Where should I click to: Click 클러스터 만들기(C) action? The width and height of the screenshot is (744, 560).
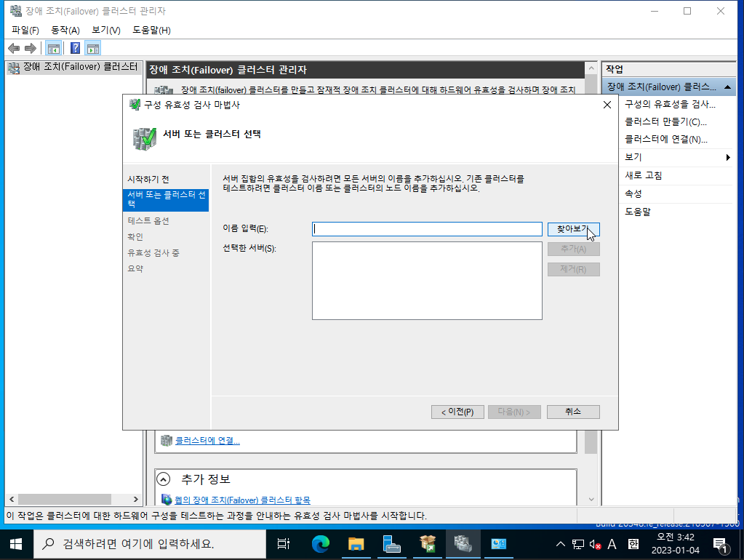665,122
